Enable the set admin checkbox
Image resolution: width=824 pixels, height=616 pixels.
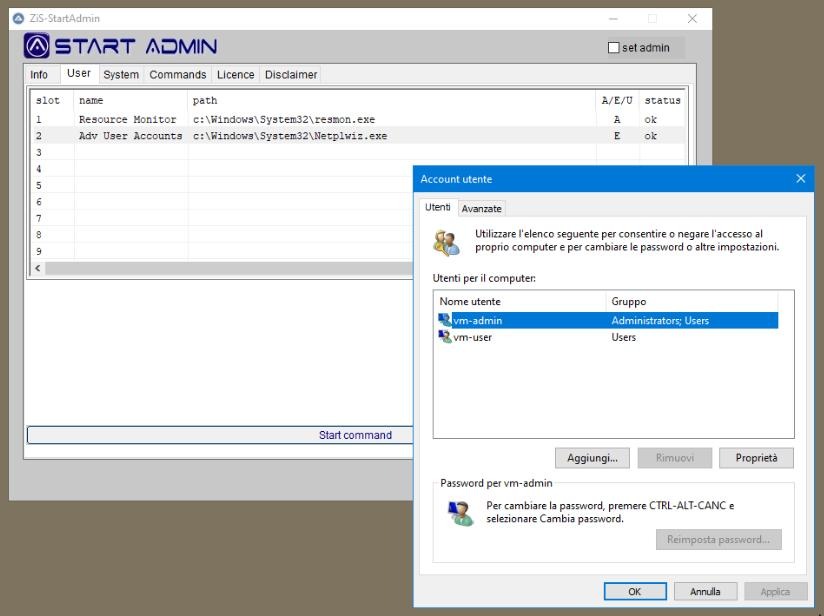[614, 48]
